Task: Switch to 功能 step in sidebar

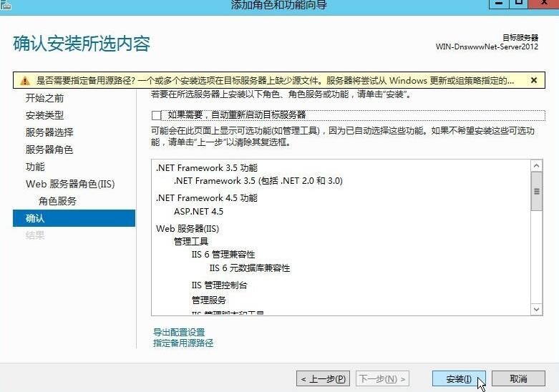Action: click(x=35, y=167)
